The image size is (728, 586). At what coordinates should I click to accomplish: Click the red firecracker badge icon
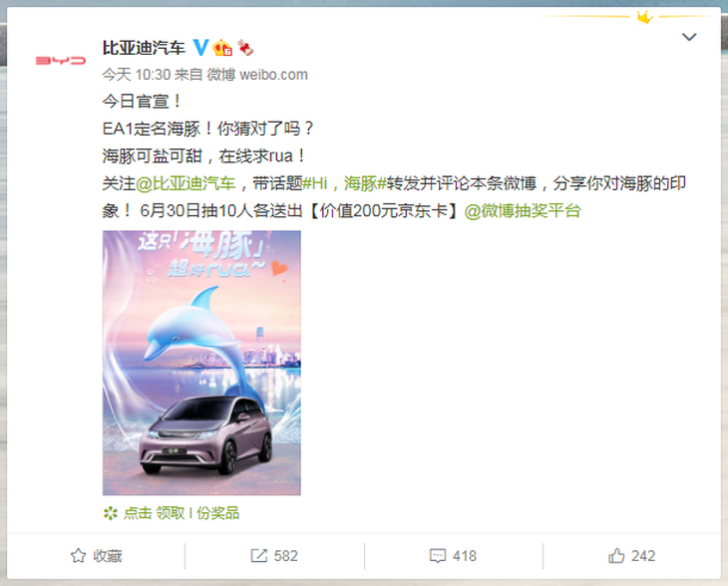(x=245, y=48)
